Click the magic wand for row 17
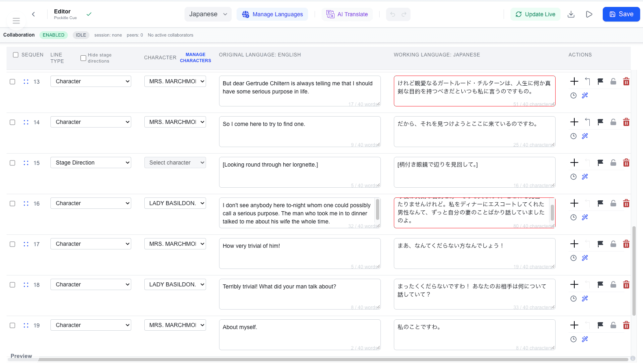The height and width of the screenshot is (364, 643). (585, 258)
